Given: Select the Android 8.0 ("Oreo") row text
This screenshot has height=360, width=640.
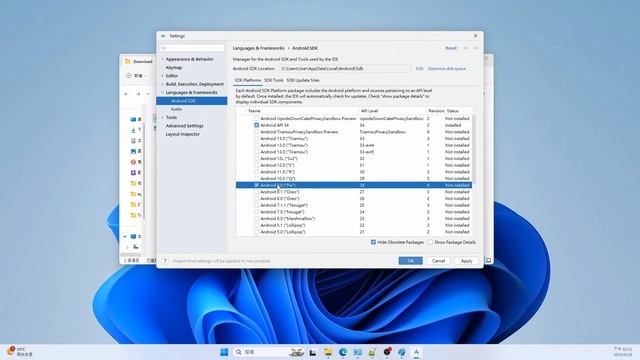Looking at the screenshot, I should point(280,198).
